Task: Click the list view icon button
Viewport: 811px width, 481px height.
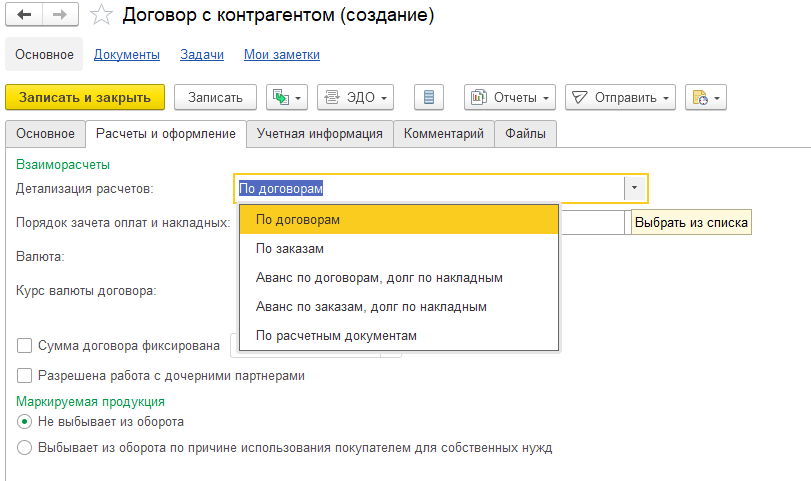Action: 429,97
